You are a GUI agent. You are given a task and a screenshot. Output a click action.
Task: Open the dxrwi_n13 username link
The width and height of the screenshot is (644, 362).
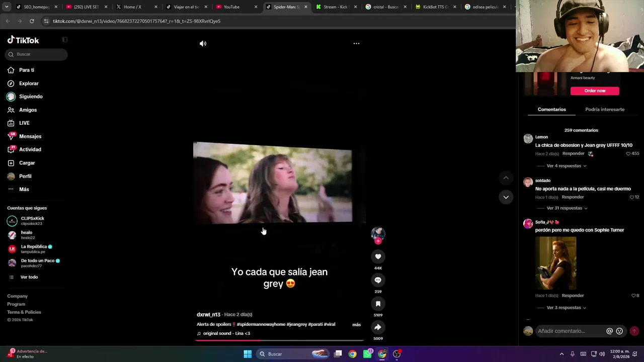point(208,315)
